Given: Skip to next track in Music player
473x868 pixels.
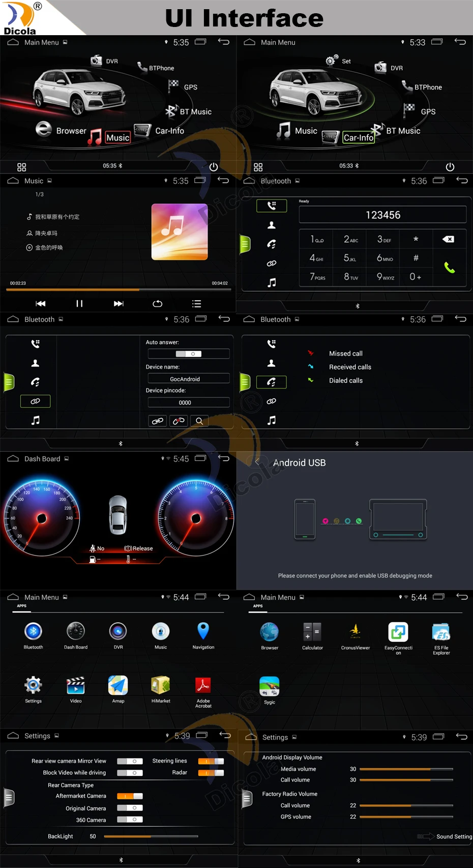Looking at the screenshot, I should pyautogui.click(x=119, y=303).
